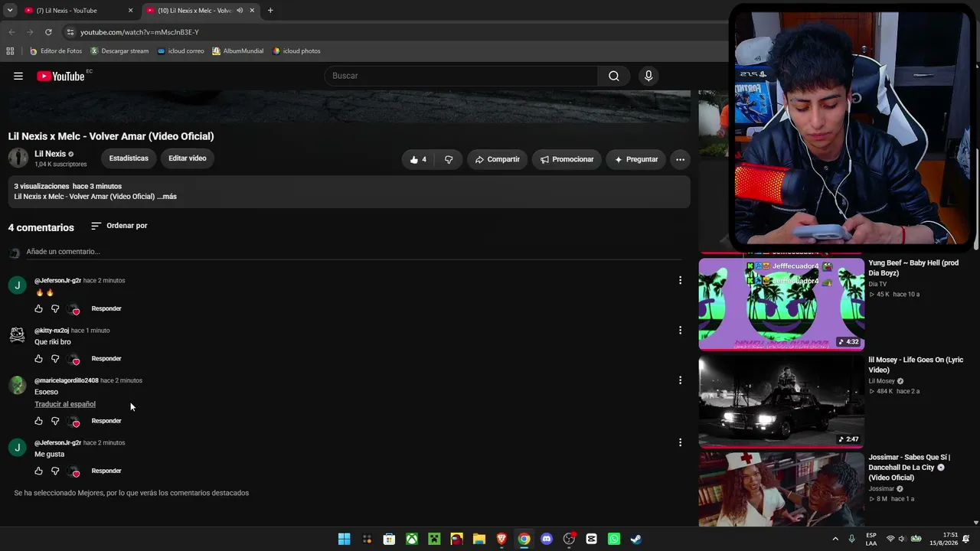Open the Lil Nexis channel avatar
Viewport: 980px width, 551px height.
pos(18,158)
